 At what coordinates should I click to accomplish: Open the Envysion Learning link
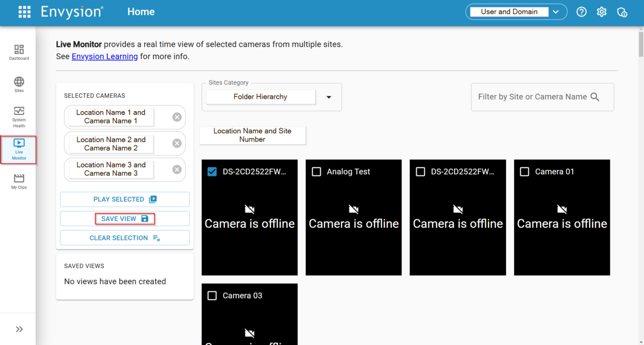(104, 56)
